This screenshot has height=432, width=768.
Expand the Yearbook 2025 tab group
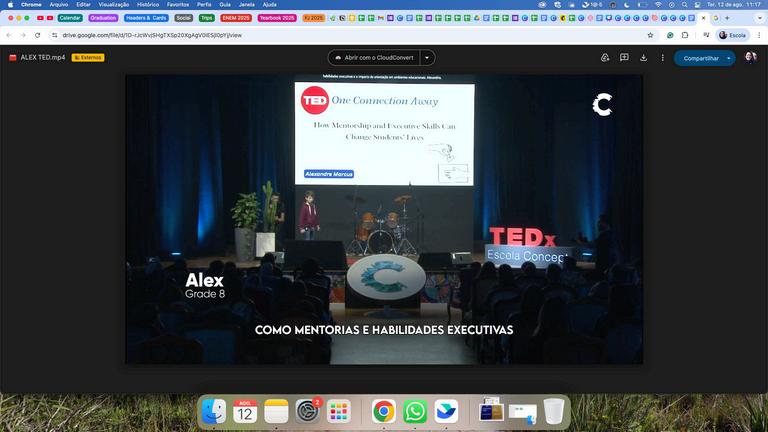(x=277, y=18)
